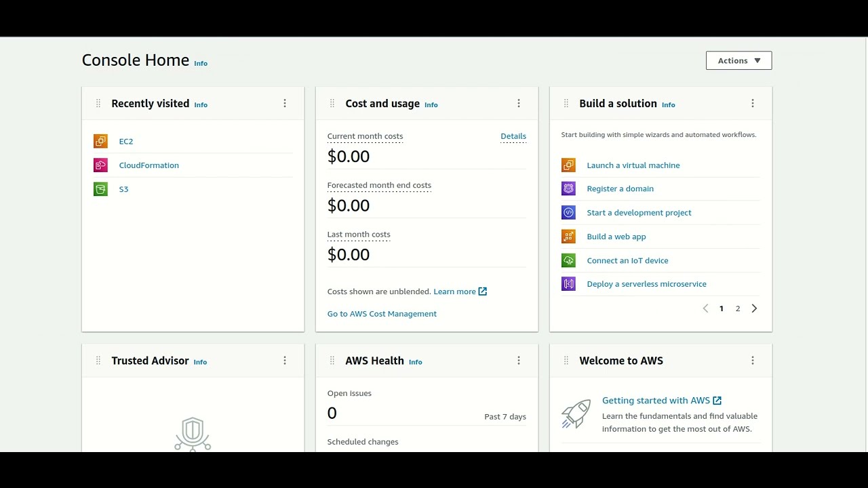This screenshot has width=868, height=488.
Task: Click the Register a domain icon
Action: pyautogui.click(x=568, y=188)
